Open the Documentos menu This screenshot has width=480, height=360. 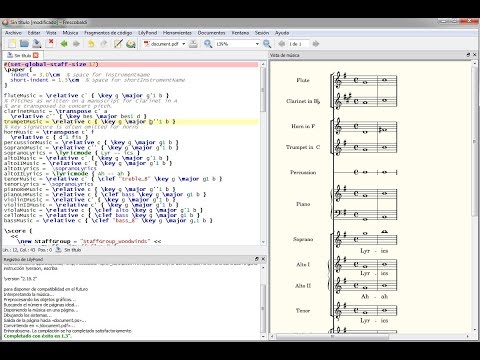(x=211, y=33)
